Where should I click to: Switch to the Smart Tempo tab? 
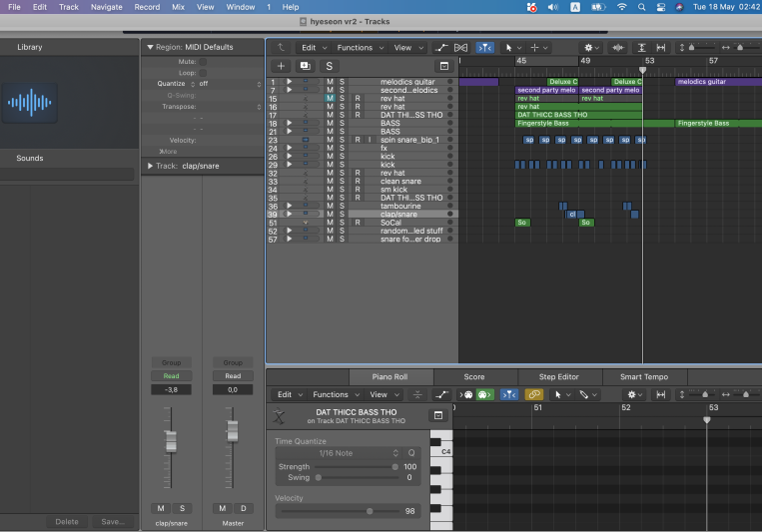tap(644, 376)
